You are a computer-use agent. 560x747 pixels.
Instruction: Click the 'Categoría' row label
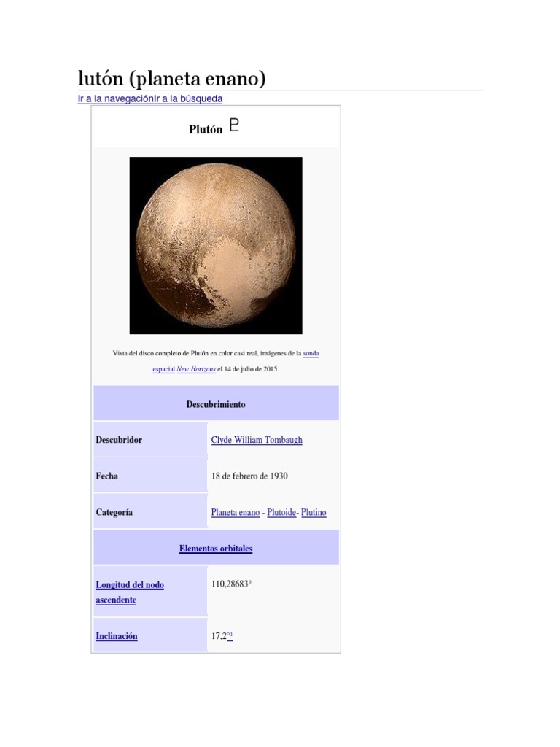(x=114, y=512)
